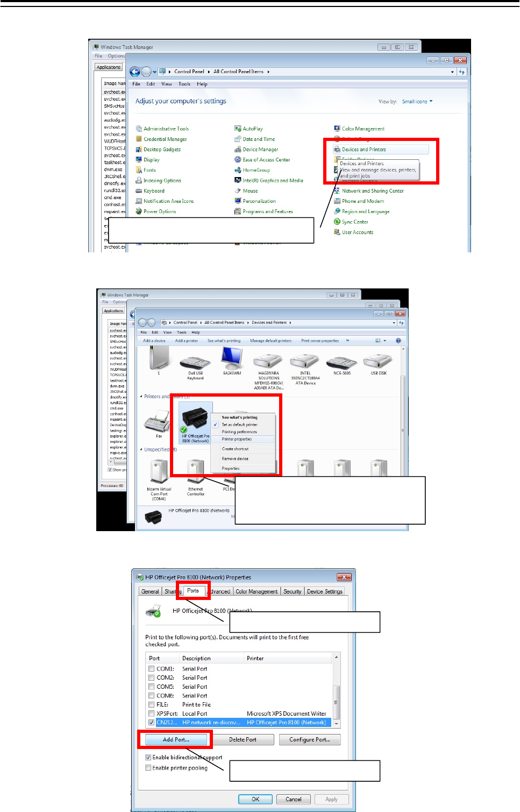520x812 pixels.
Task: Click the Description column header in ports list
Action: pyautogui.click(x=211, y=658)
